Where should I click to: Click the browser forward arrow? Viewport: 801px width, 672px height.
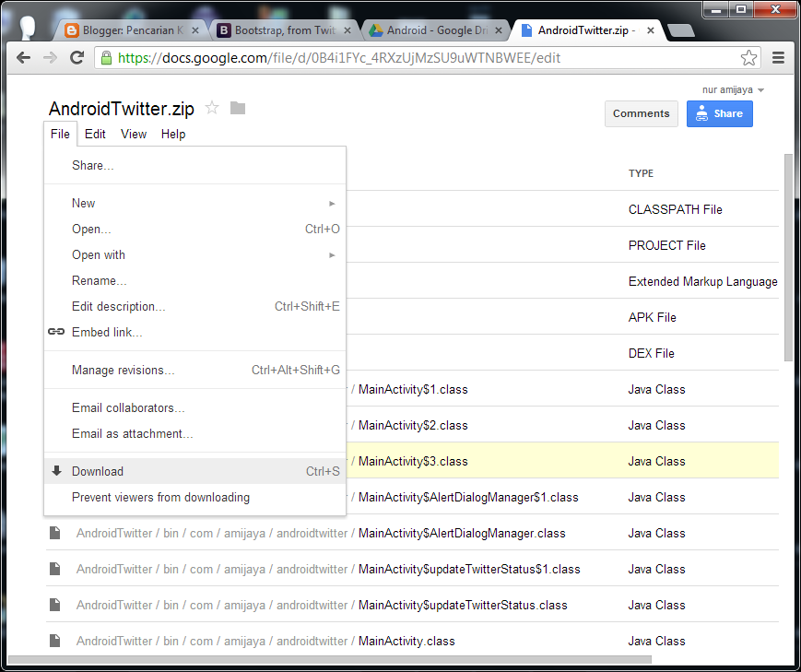pos(50,58)
